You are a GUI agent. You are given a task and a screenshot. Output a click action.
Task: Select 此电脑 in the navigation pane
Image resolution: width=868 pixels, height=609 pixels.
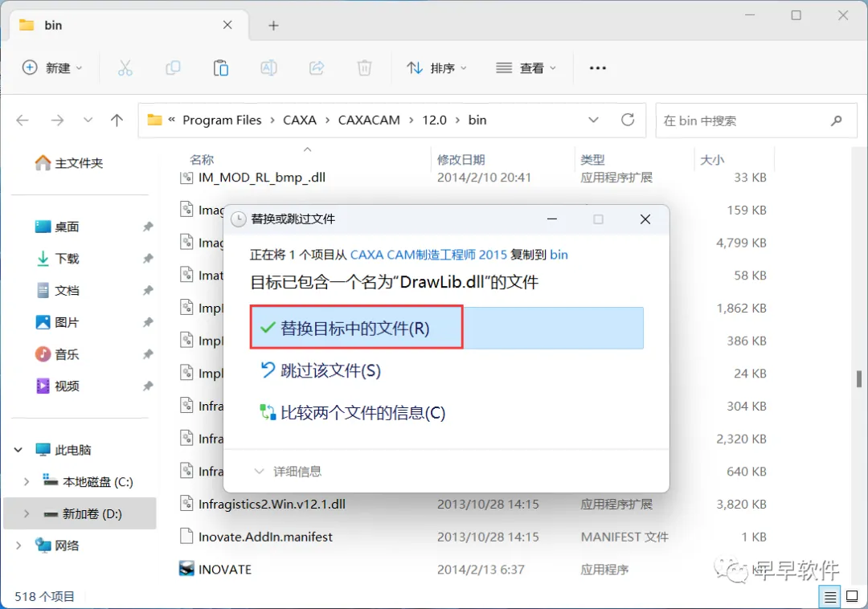pos(63,450)
